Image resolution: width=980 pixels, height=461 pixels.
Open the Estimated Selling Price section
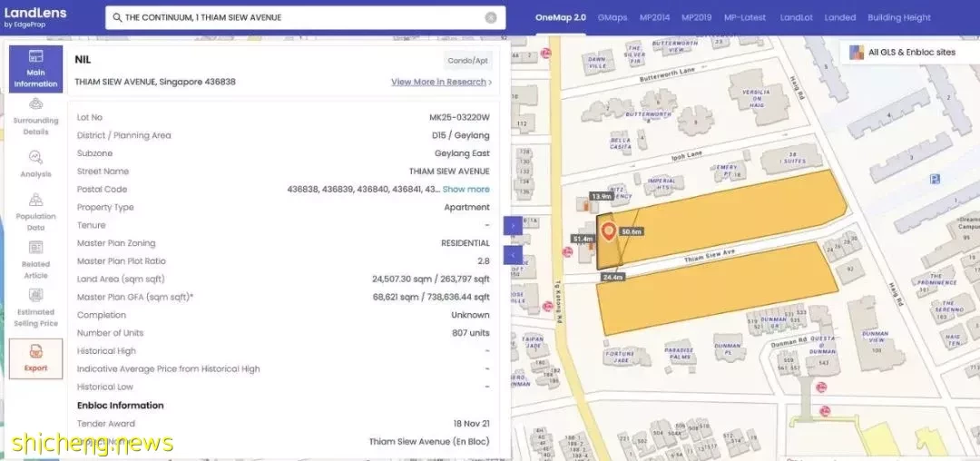pyautogui.click(x=35, y=308)
